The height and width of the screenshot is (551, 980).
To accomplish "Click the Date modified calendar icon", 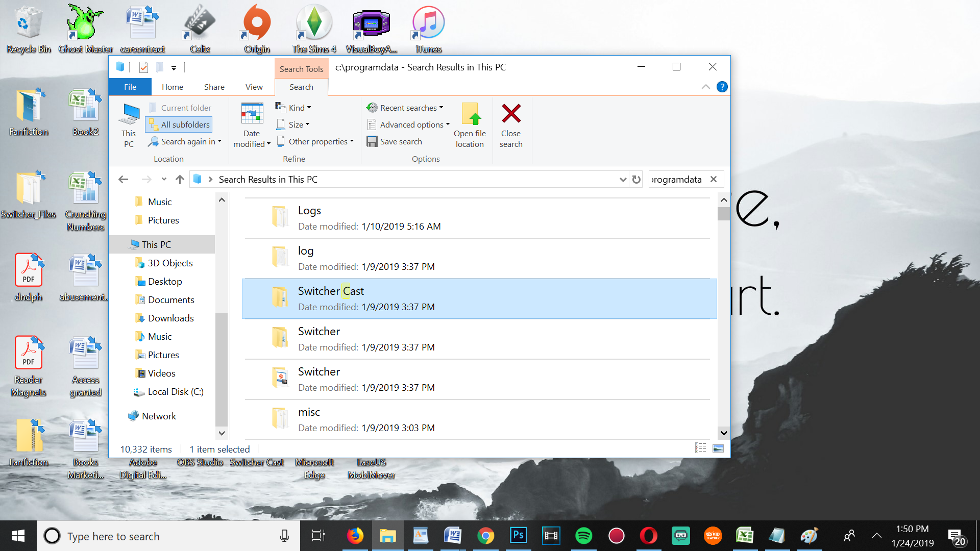I will tap(252, 114).
